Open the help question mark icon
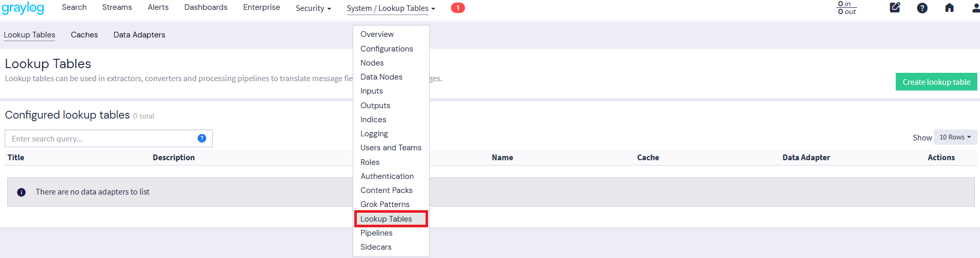The image size is (980, 258). click(x=922, y=8)
